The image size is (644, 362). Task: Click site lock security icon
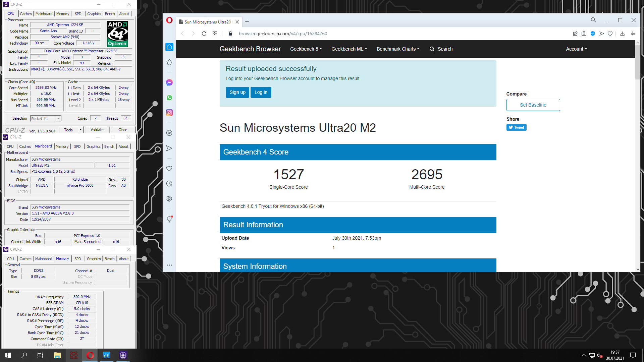tap(230, 34)
